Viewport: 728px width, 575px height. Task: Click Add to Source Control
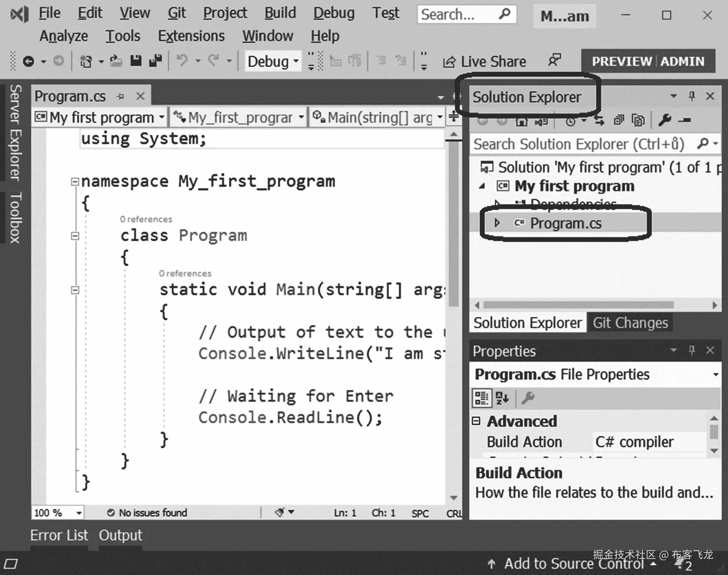[x=572, y=564]
